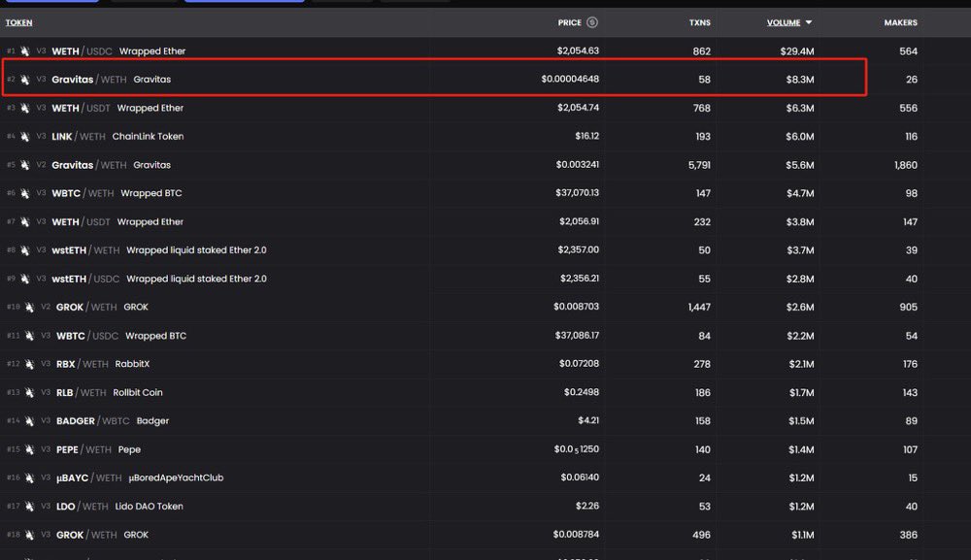Image resolution: width=971 pixels, height=560 pixels.
Task: Sort the table by the TOKEN header
Action: 18,23
